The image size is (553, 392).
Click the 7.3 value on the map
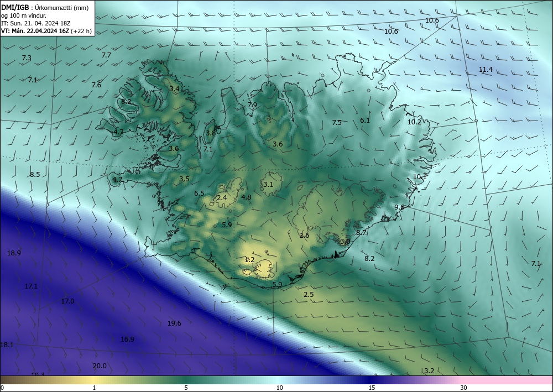point(27,58)
